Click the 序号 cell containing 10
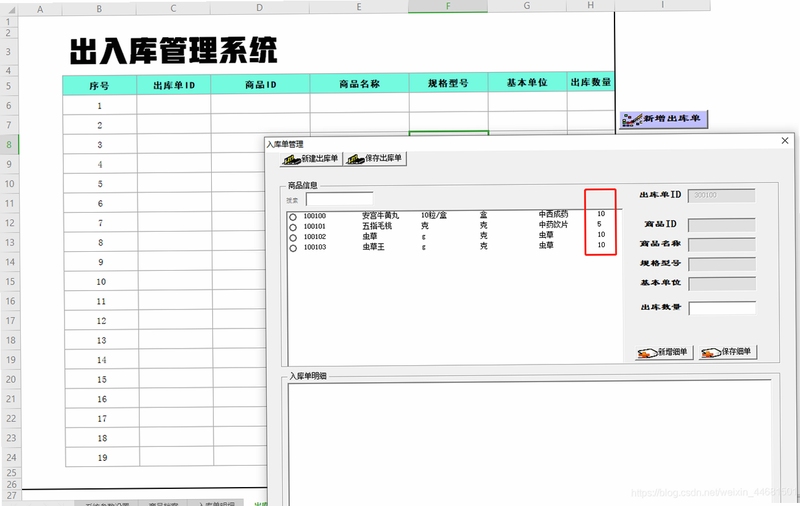This screenshot has height=506, width=800. [x=101, y=282]
